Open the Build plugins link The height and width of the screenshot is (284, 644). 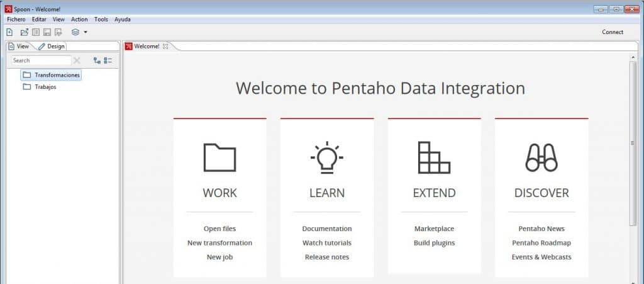[x=434, y=243]
